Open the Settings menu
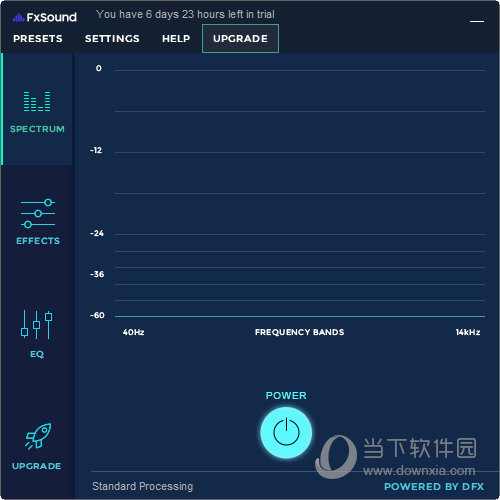Image resolution: width=500 pixels, height=500 pixels. [x=112, y=39]
